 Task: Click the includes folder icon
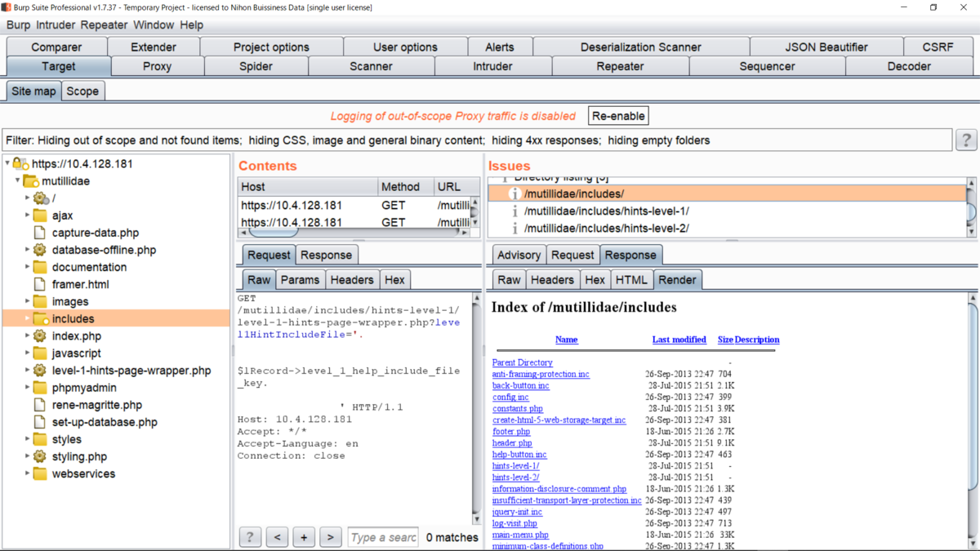click(41, 319)
